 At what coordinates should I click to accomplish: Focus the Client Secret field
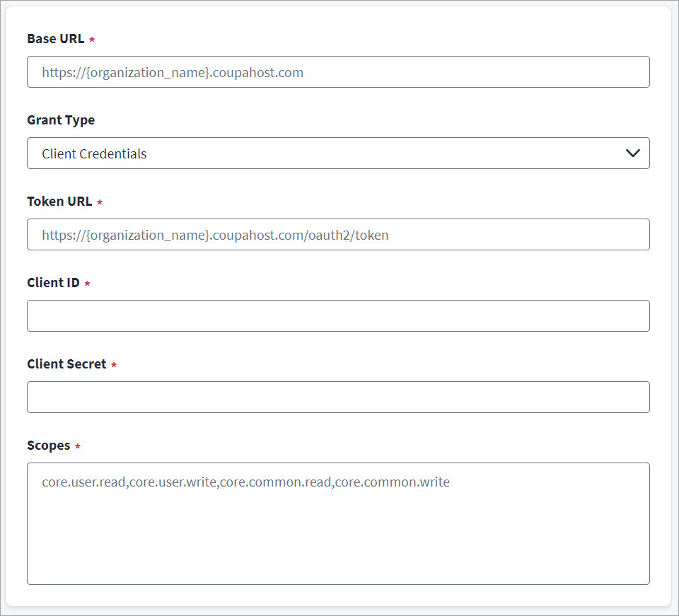[x=338, y=397]
